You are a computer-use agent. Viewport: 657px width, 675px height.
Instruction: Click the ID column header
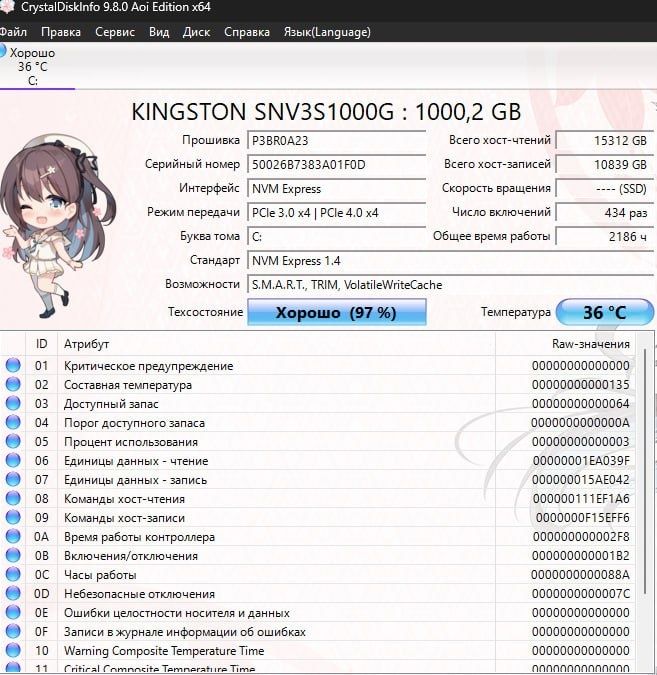41,344
